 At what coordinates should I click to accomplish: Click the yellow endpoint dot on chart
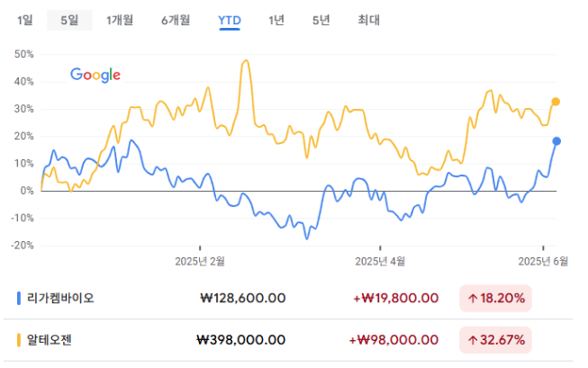point(556,102)
